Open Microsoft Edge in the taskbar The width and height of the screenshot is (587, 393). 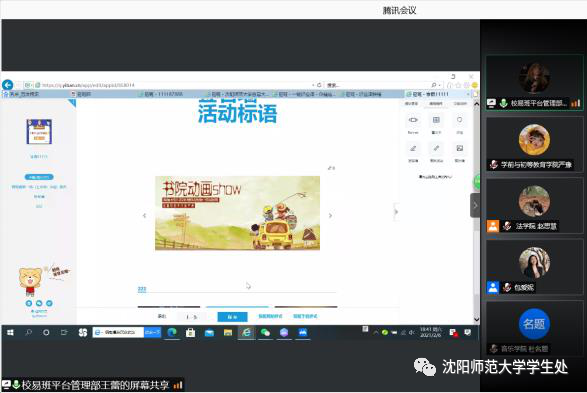172,332
